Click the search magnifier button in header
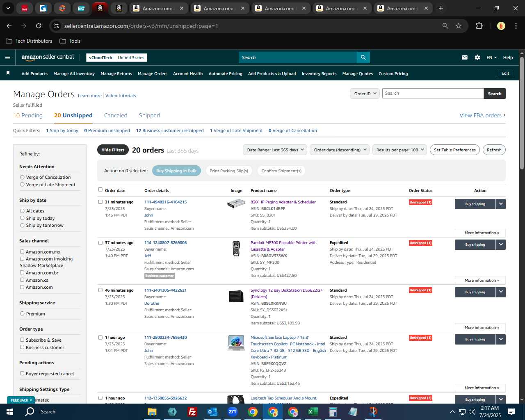 363,57
